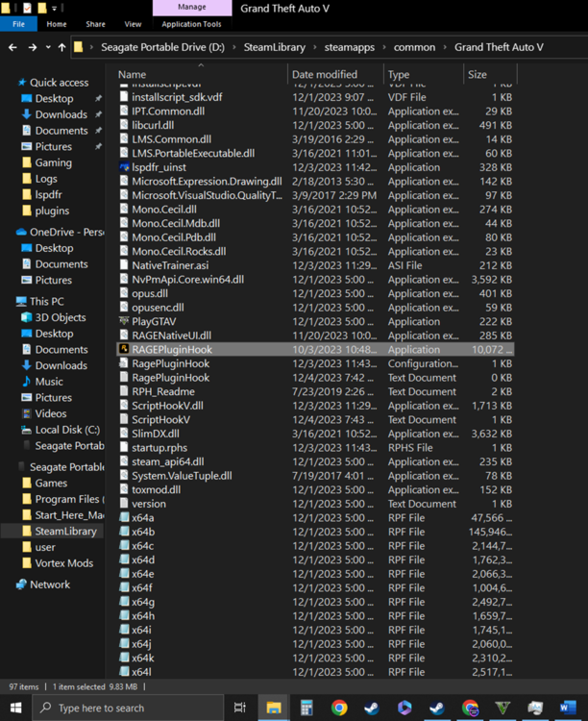
Task: Select the RagePluginHook configuration file icon
Action: (124, 363)
